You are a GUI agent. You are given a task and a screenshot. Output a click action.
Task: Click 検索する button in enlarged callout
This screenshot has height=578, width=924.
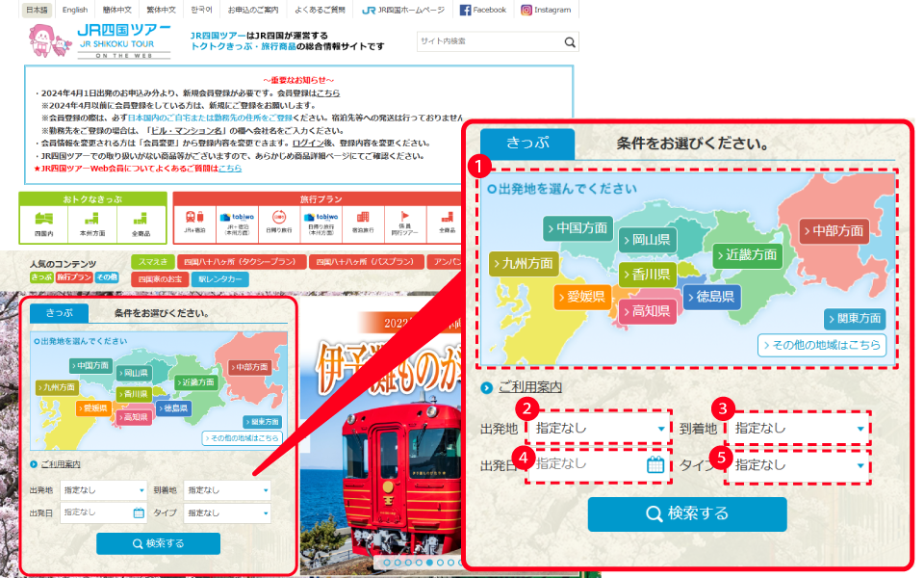tap(687, 513)
